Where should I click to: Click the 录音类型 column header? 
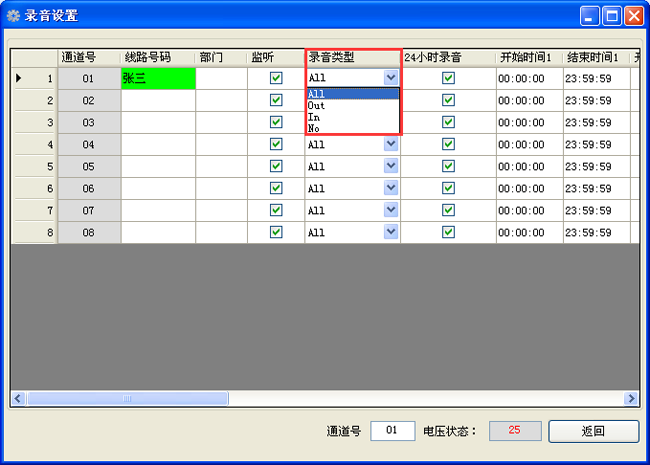(x=352, y=57)
